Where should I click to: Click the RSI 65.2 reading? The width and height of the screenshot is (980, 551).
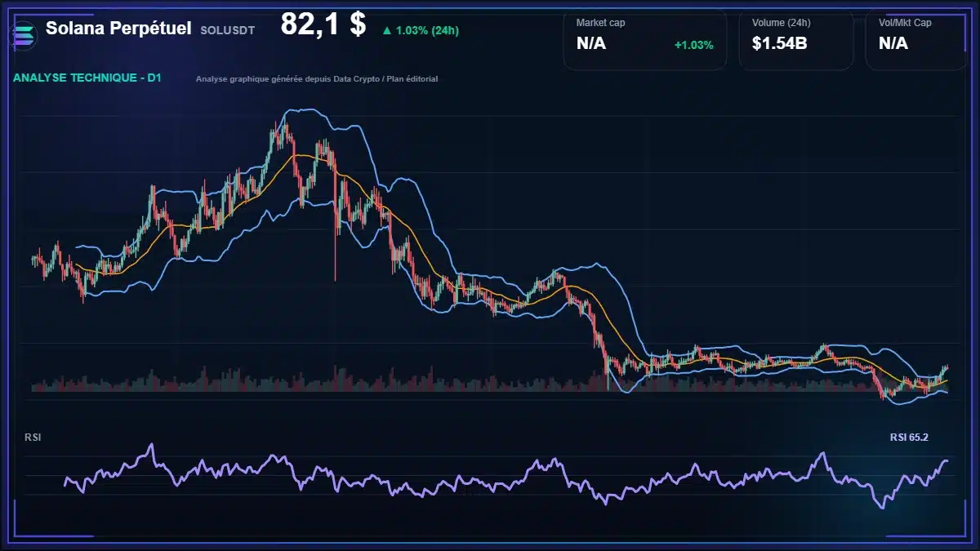(x=909, y=438)
